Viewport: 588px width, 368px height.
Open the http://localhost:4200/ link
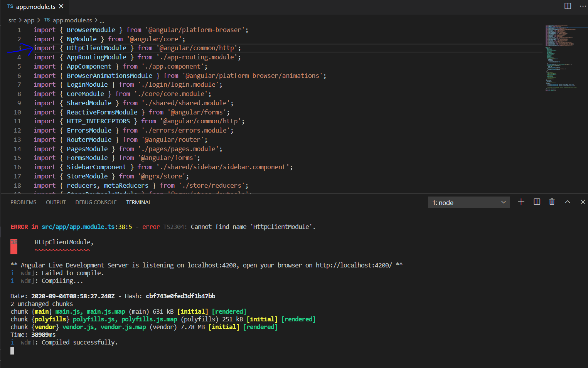(x=354, y=265)
